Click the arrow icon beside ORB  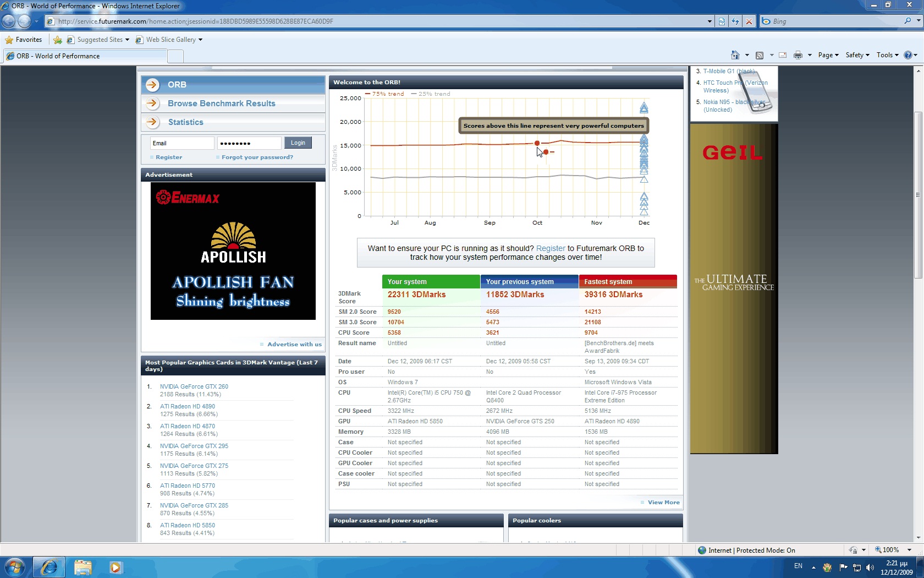153,85
